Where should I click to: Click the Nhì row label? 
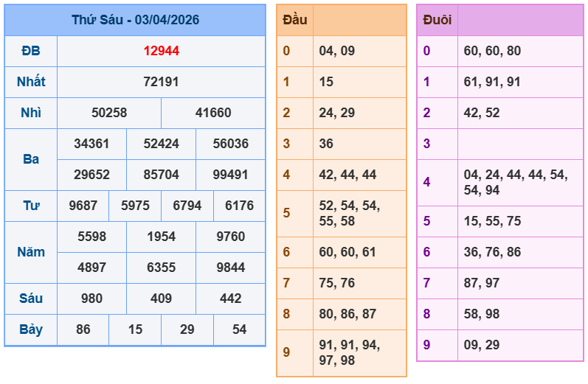tap(31, 113)
